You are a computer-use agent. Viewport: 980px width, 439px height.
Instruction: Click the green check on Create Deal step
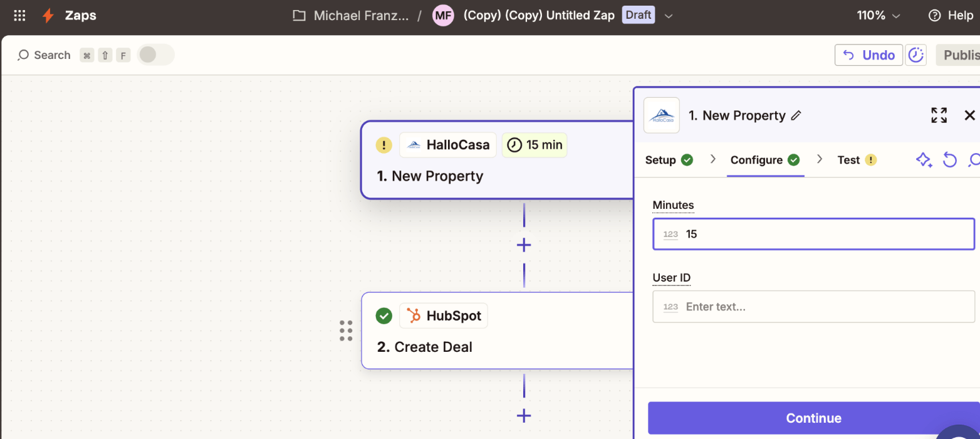click(x=383, y=315)
